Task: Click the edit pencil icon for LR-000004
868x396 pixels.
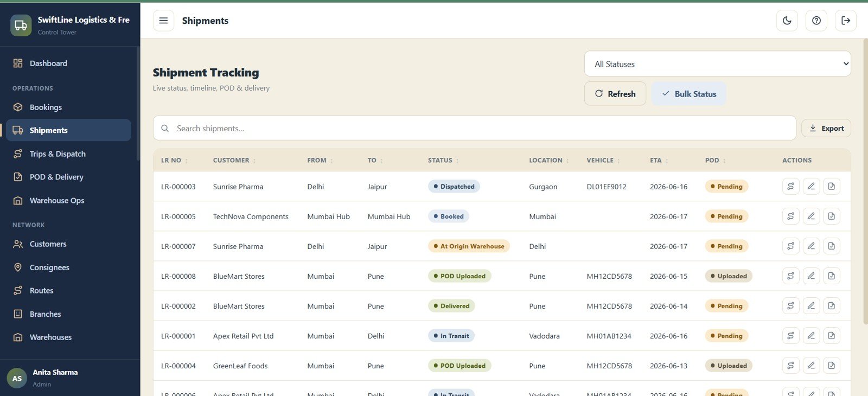Action: click(x=811, y=366)
